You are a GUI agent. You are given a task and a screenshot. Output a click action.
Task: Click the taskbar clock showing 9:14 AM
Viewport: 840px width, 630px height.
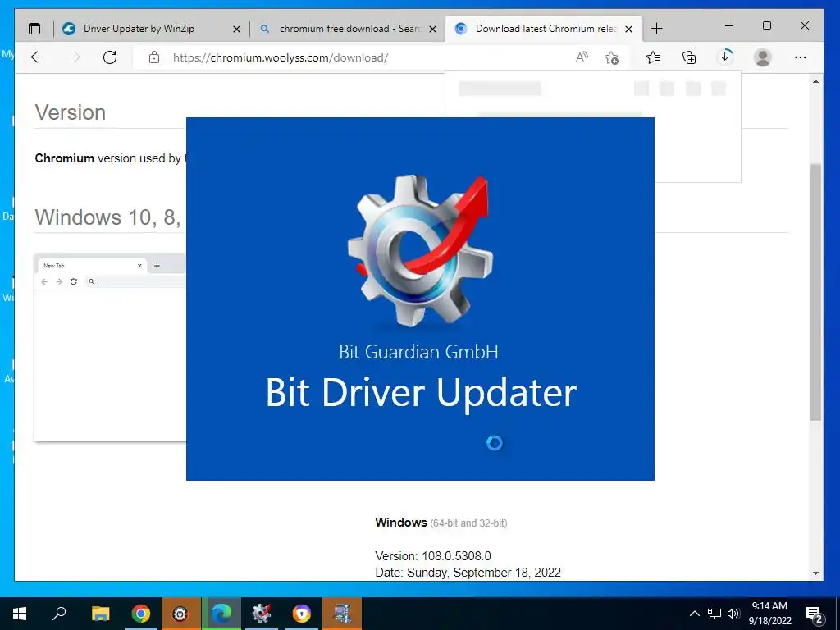(x=769, y=614)
